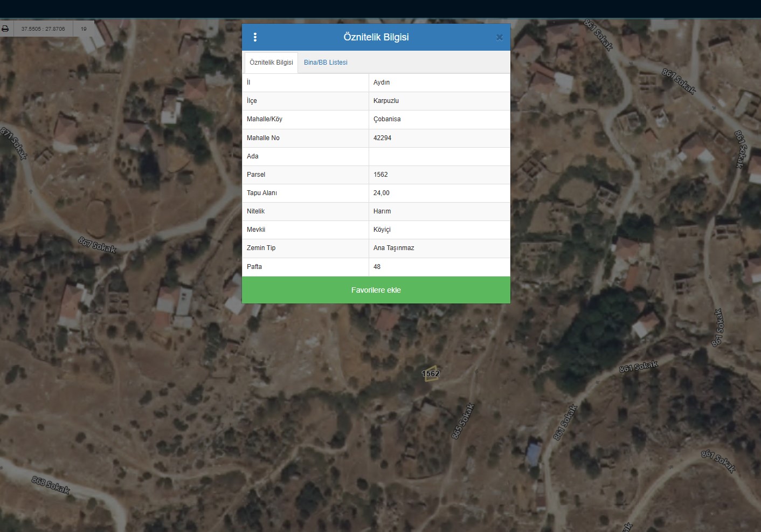This screenshot has width=761, height=532.
Task: Click the 868 Sokak street label on map
Action: point(51,485)
